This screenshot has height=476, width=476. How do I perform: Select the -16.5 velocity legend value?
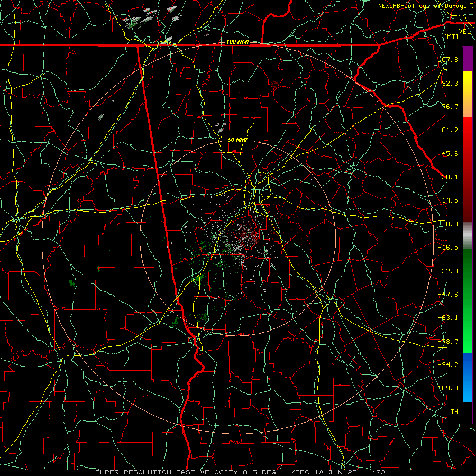(x=448, y=248)
